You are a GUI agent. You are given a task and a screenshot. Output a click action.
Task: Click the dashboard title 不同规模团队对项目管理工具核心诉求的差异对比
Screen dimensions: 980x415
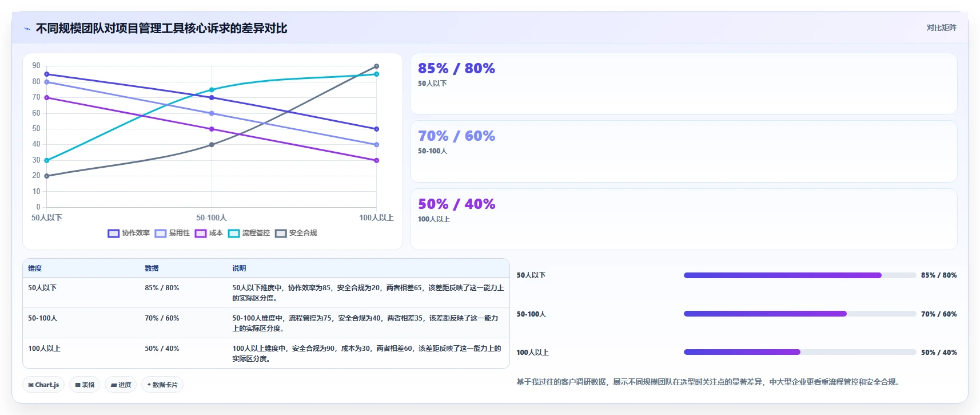[x=161, y=29]
